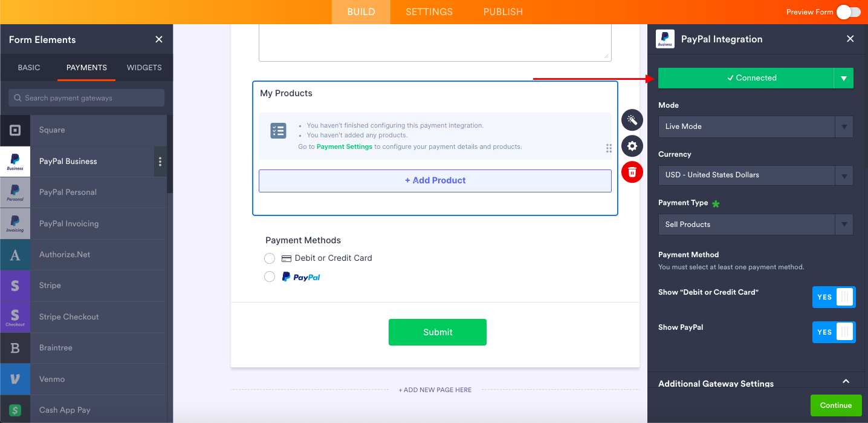This screenshot has height=423, width=868.
Task: Open the gear settings icon for payment field
Action: point(632,146)
